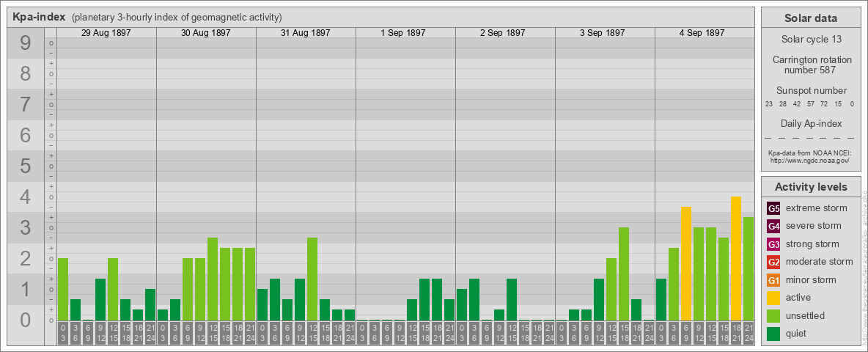Viewport: 868px width, 352px height.
Task: Click the G2 moderate storm legend swatch
Action: click(x=773, y=262)
